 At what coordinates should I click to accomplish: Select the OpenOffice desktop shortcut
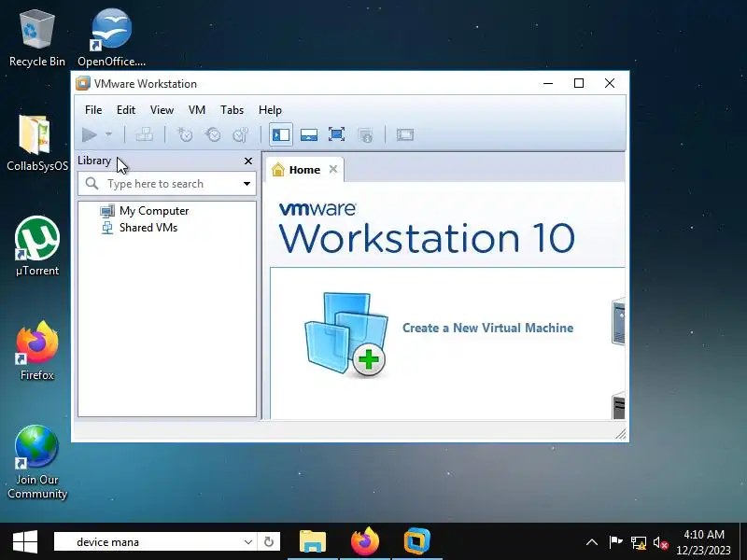(111, 39)
